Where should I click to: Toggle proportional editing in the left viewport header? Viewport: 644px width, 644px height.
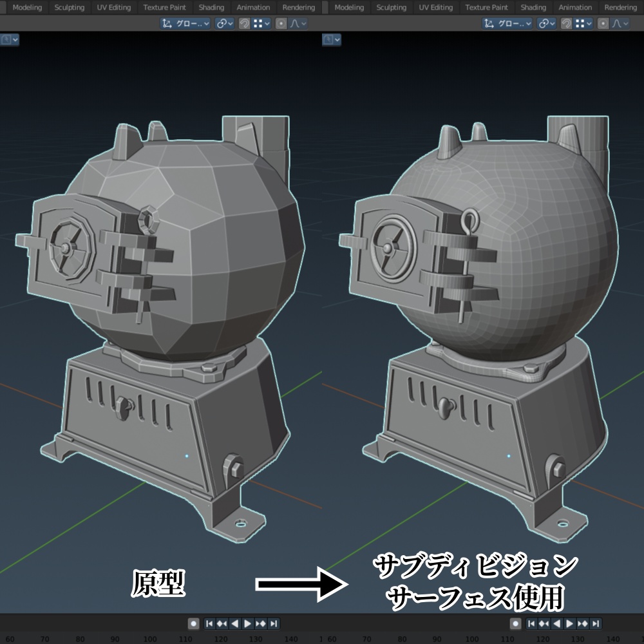tap(282, 23)
